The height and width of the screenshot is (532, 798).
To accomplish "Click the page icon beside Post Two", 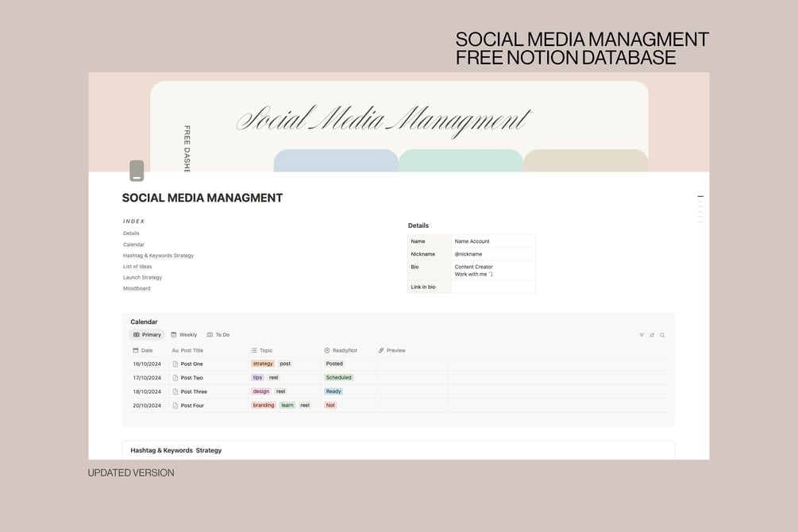I will pos(175,378).
